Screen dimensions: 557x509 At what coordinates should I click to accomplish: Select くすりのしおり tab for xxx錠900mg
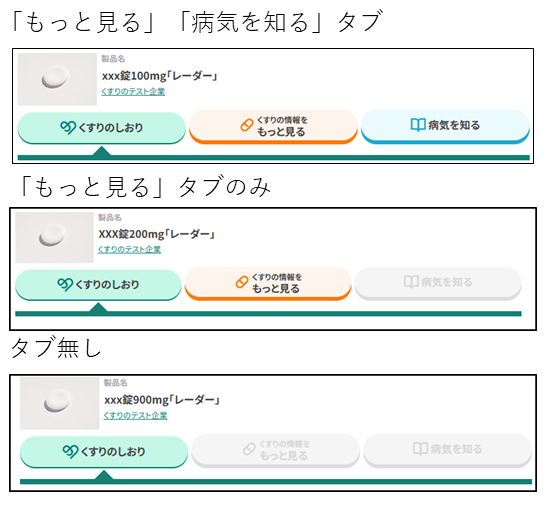pyautogui.click(x=104, y=452)
